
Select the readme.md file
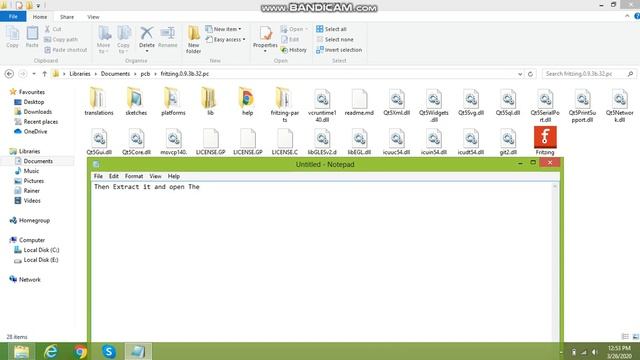point(359,102)
